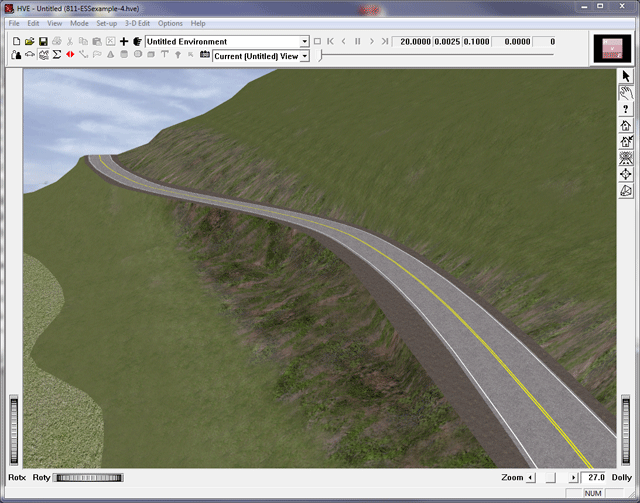
Task: Expand the Current (Untitled) View dropdown
Action: pos(304,56)
